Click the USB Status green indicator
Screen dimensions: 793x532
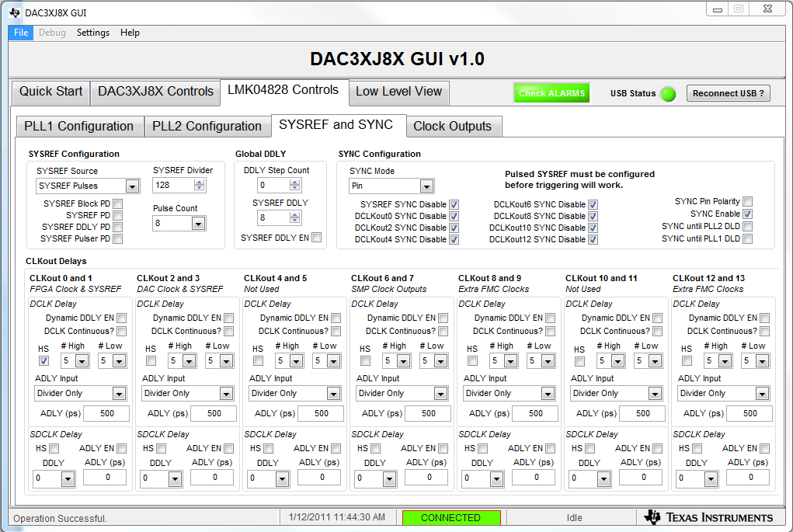668,93
